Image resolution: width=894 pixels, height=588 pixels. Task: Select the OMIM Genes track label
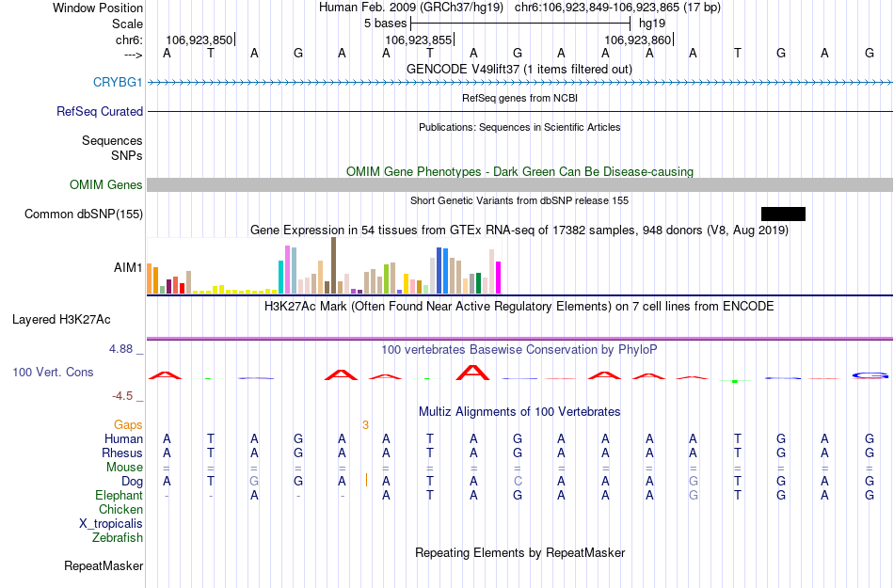click(x=105, y=185)
